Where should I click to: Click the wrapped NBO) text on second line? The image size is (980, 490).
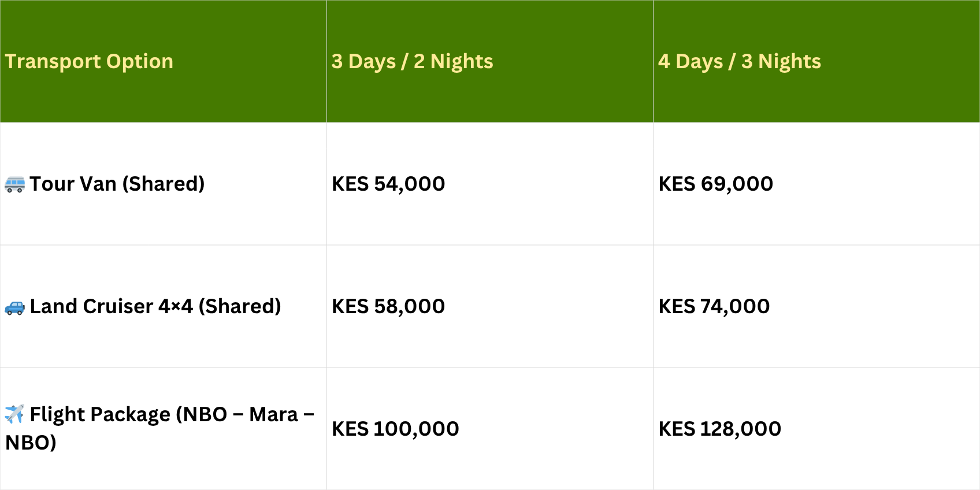31,443
